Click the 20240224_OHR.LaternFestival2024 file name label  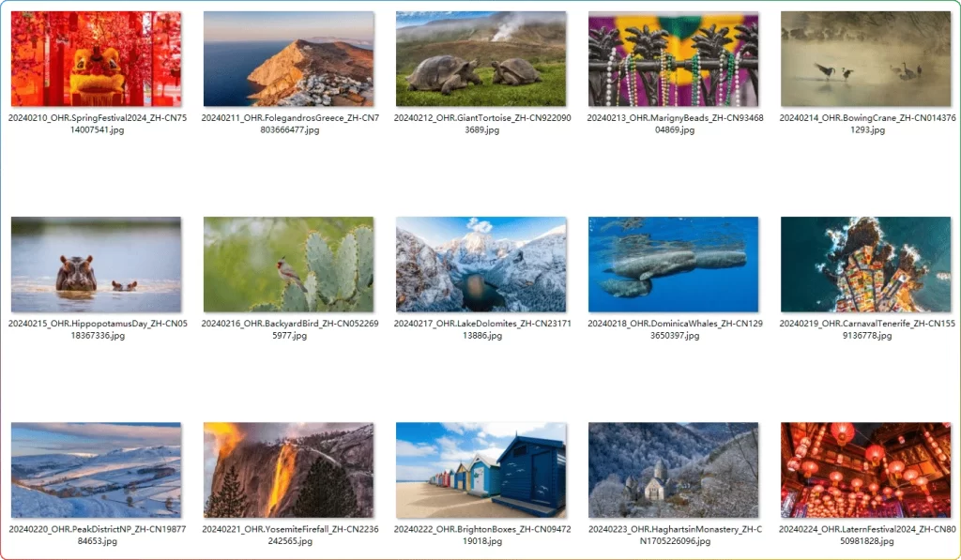click(x=867, y=535)
